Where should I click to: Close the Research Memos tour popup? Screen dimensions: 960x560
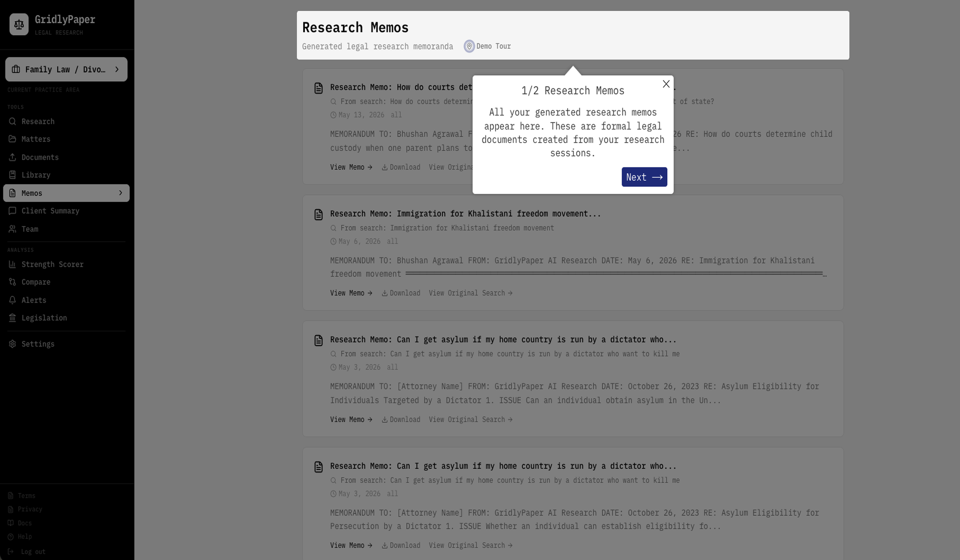coord(666,84)
